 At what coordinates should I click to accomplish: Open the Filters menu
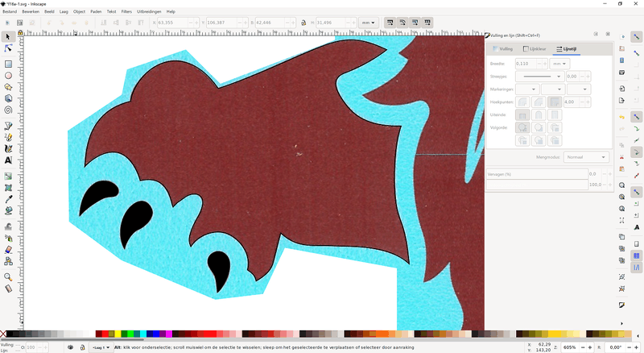click(126, 11)
